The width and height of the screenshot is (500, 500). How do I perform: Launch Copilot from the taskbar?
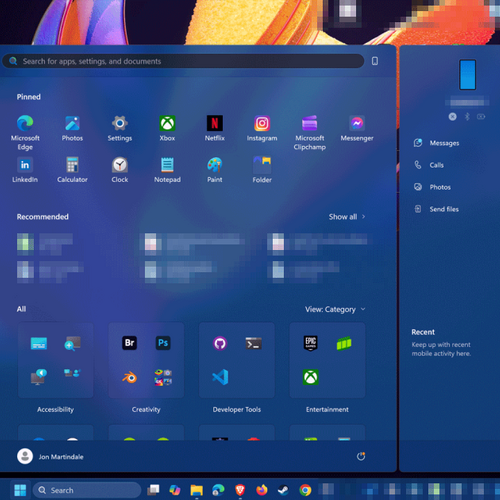(175, 490)
